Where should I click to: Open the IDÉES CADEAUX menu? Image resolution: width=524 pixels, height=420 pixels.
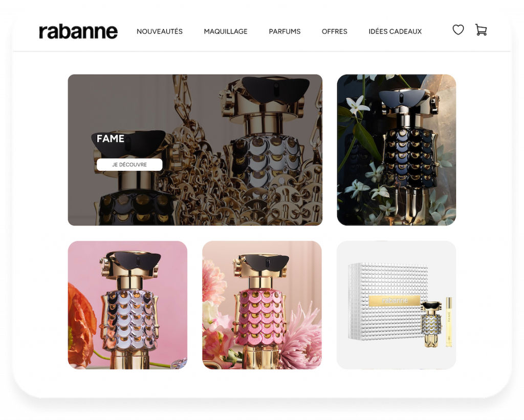[x=395, y=31]
